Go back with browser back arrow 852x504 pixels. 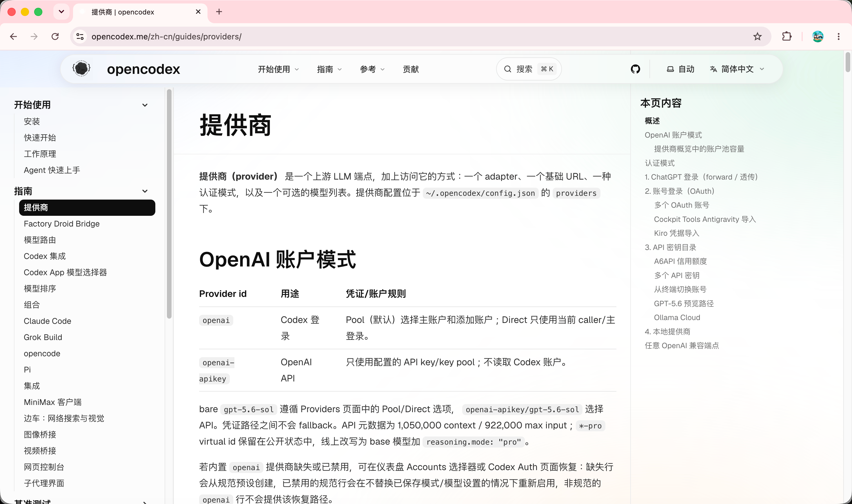point(14,36)
